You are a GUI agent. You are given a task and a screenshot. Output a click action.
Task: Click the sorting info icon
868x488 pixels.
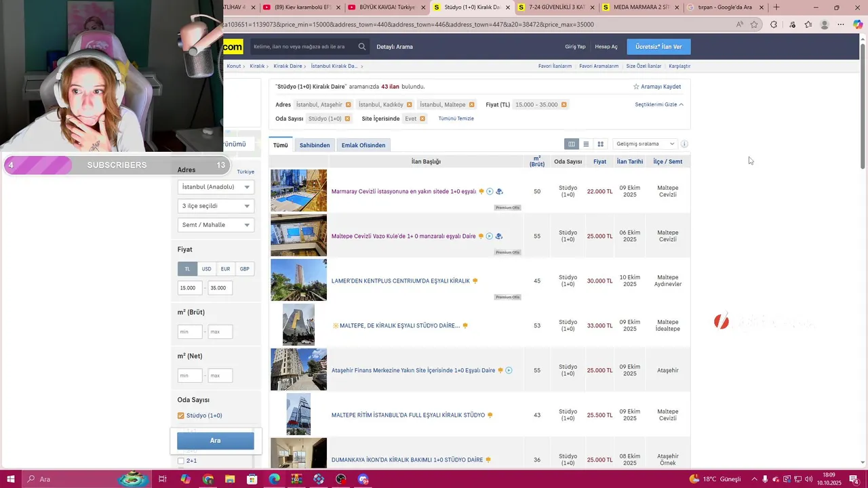(x=684, y=144)
